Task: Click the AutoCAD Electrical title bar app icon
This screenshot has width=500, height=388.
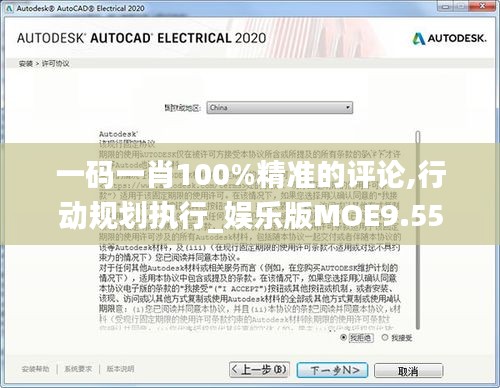Action: pos(9,9)
